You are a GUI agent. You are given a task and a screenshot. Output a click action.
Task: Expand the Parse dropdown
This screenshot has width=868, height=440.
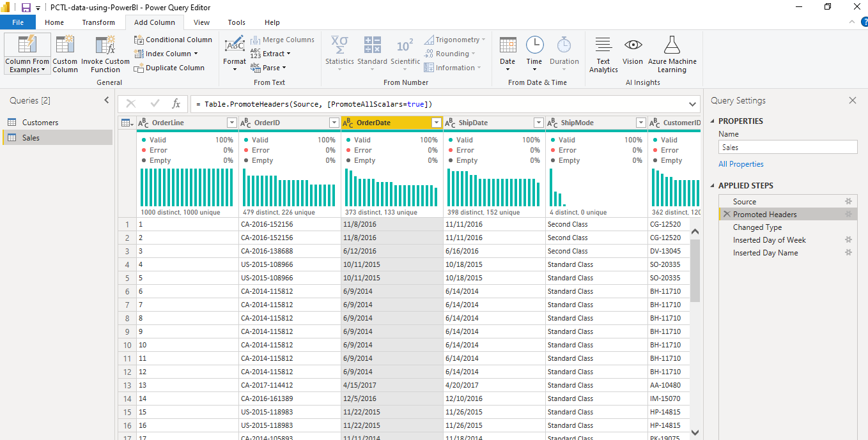coord(284,68)
